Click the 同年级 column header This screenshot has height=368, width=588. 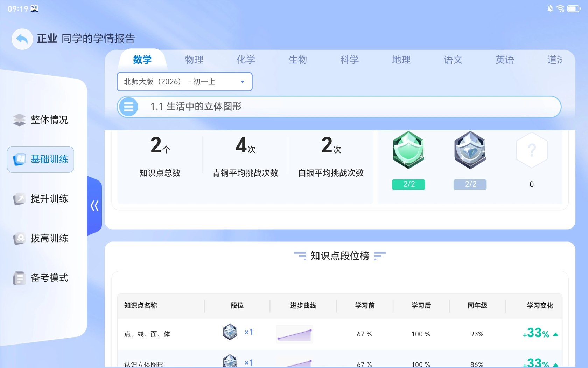coord(477,306)
